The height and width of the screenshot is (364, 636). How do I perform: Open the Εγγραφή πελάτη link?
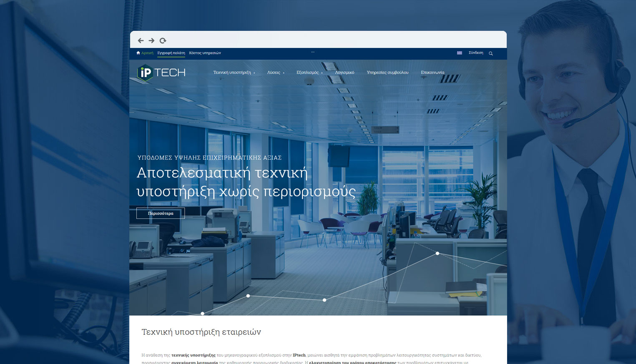point(171,53)
